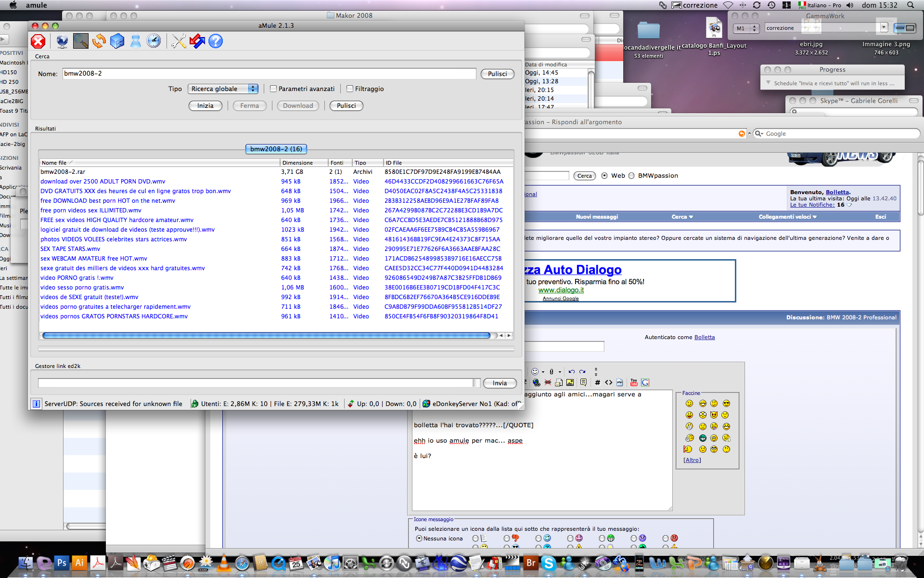Screen dimensions: 924x578
Task: Open Skype from the Dock
Action: pos(549,563)
